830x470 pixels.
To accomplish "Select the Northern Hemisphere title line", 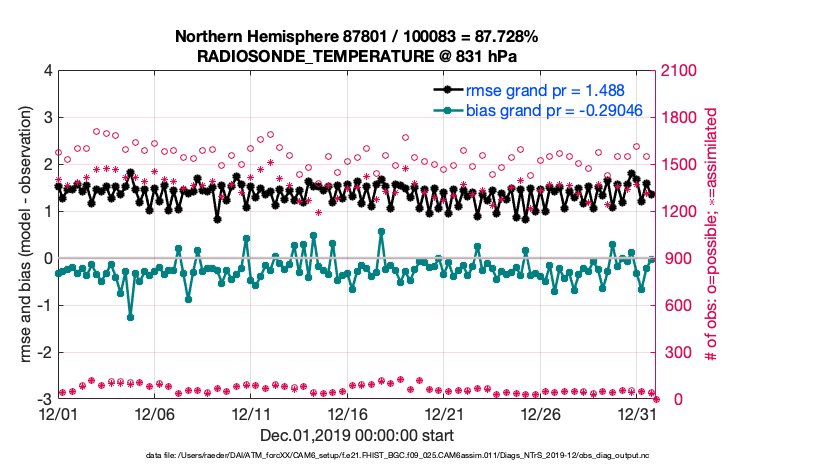I will (x=357, y=37).
